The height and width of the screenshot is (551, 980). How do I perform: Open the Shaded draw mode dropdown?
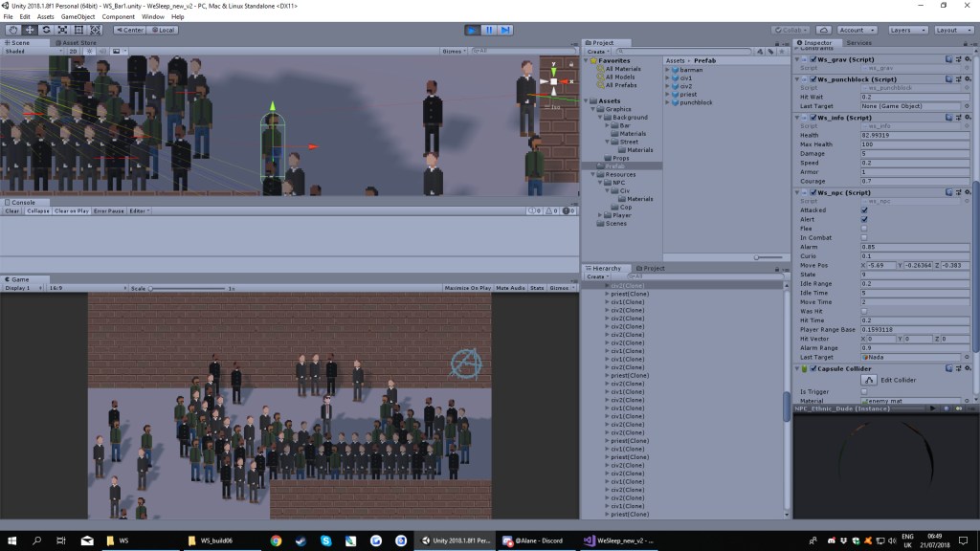pyautogui.click(x=26, y=51)
